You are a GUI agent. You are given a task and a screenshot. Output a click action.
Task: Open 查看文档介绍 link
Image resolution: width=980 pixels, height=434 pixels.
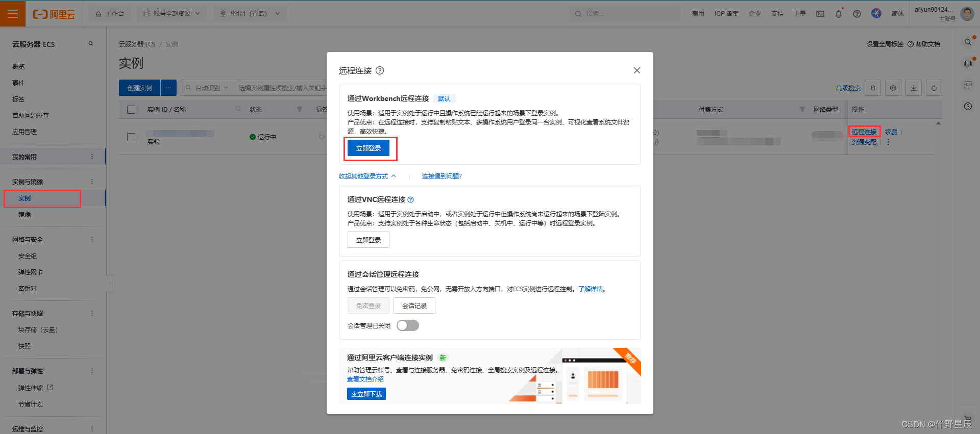(365, 379)
